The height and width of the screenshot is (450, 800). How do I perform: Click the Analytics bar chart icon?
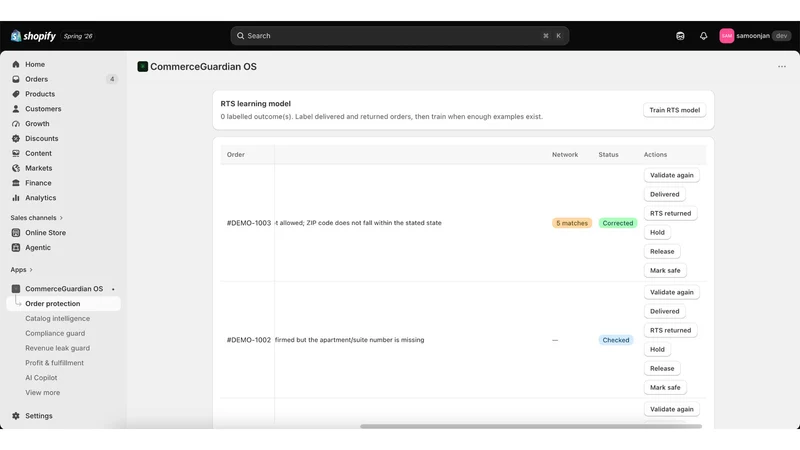pos(16,197)
